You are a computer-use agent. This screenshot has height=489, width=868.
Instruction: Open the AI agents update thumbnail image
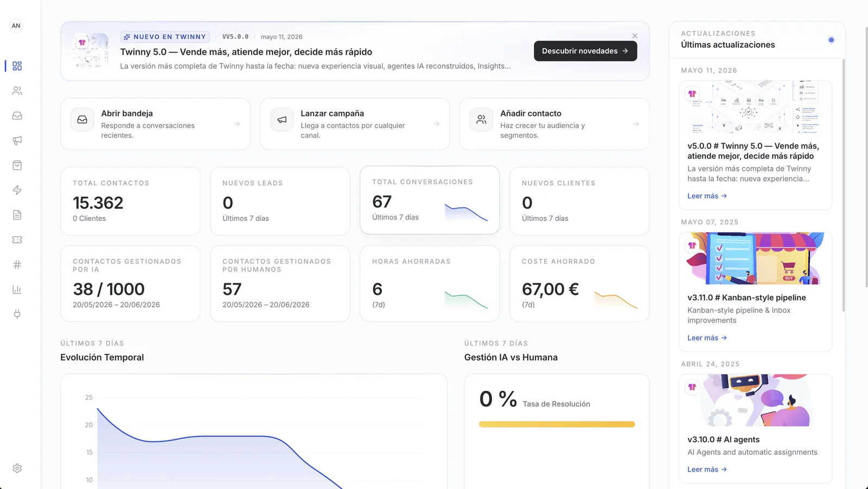pyautogui.click(x=756, y=400)
